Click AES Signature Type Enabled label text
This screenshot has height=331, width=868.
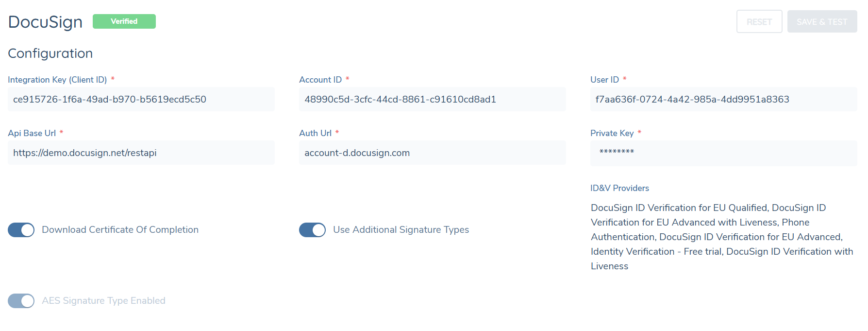(x=103, y=301)
